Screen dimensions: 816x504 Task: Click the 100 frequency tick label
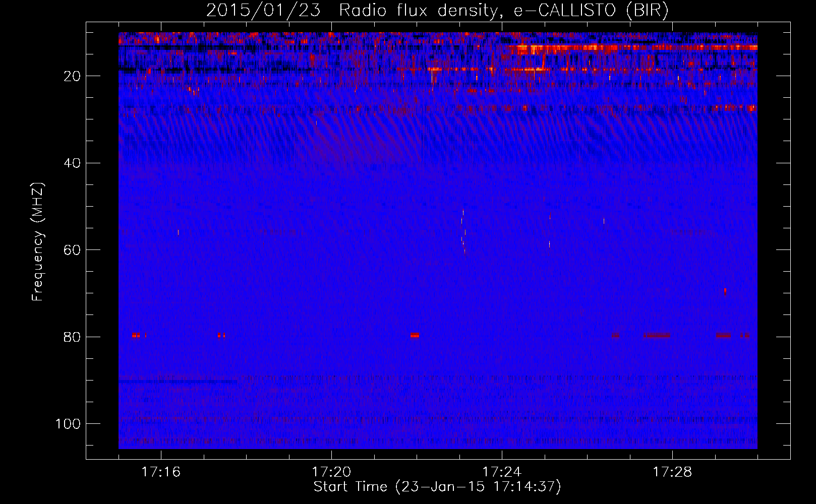68,424
